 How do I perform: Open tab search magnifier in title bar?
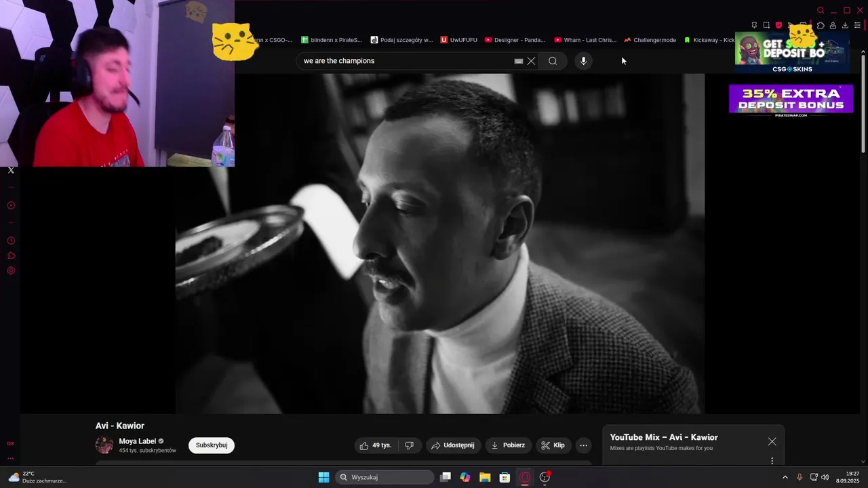(821, 10)
